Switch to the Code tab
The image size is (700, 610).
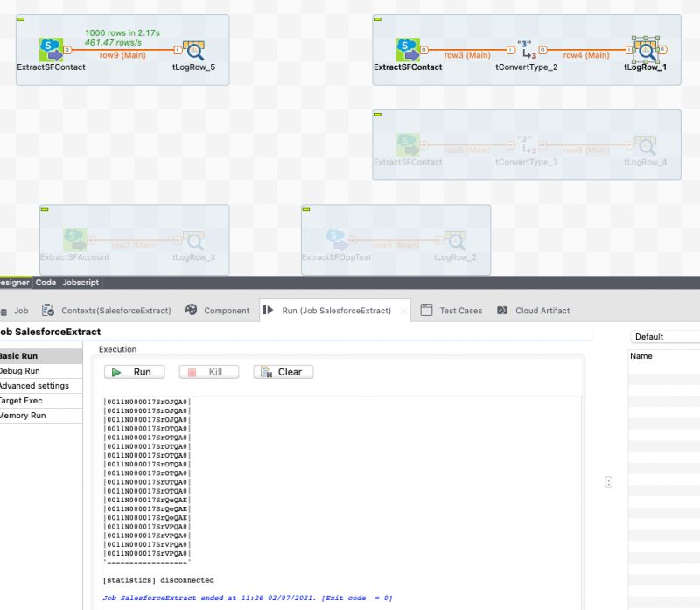click(45, 283)
